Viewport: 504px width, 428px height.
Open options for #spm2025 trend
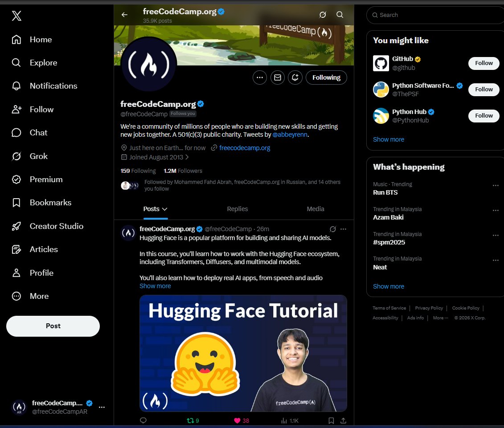click(x=496, y=235)
